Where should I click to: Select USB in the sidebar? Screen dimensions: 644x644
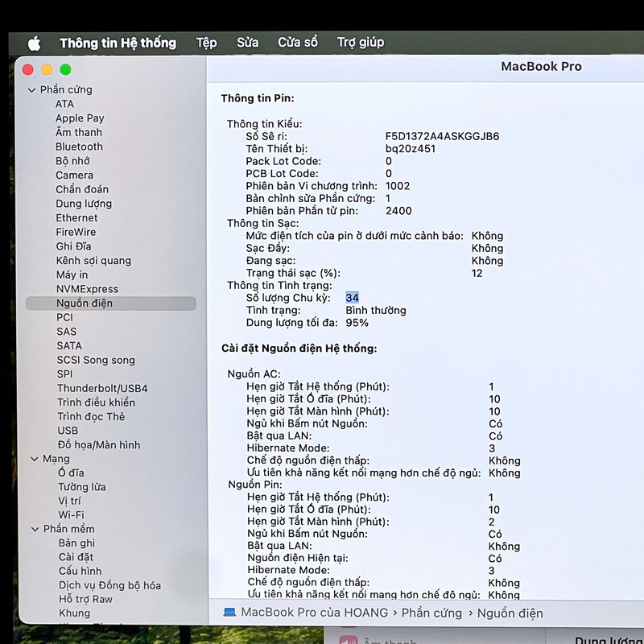pyautogui.click(x=68, y=431)
